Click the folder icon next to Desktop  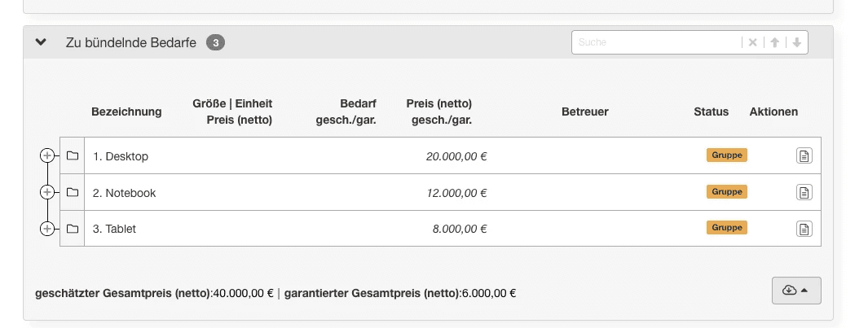[x=73, y=155]
